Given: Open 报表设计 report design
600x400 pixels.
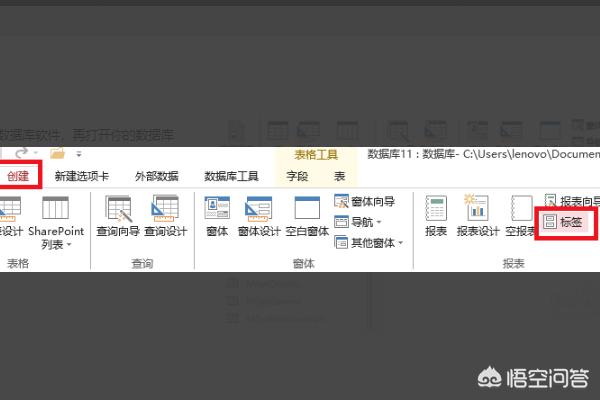Looking at the screenshot, I should tap(477, 217).
